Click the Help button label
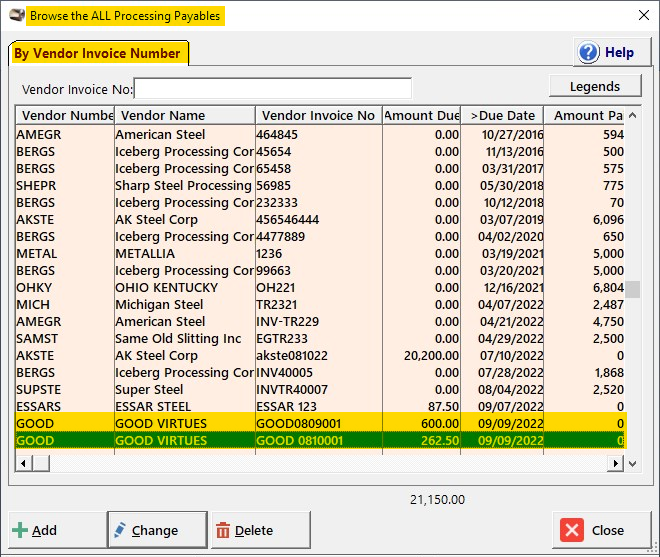660x557 pixels. 619,53
